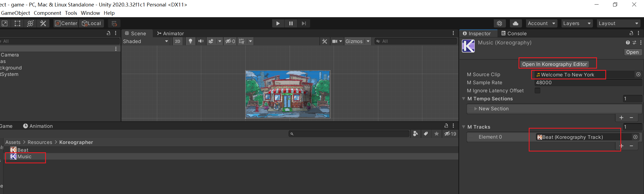Toggle scene effects icon
644x194 pixels.
pos(211,41)
